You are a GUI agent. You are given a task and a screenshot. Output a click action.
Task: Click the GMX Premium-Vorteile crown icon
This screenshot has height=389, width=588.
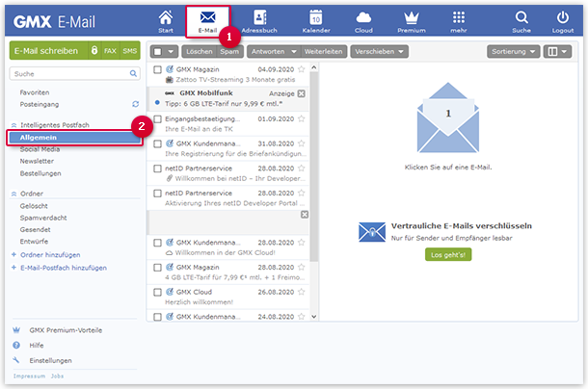[16, 330]
